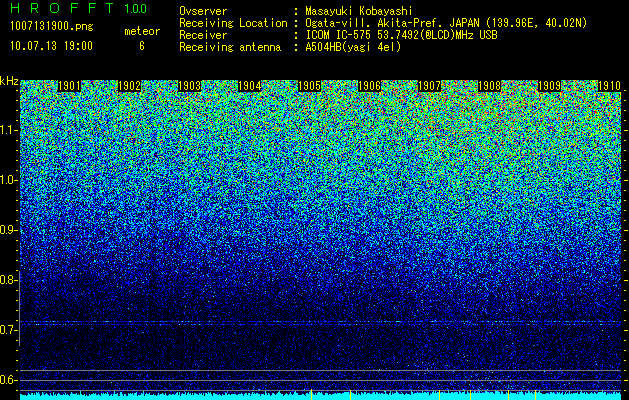Click the 1907 time marker
Image resolution: width=629 pixels, height=400 pixels.
pyautogui.click(x=429, y=86)
